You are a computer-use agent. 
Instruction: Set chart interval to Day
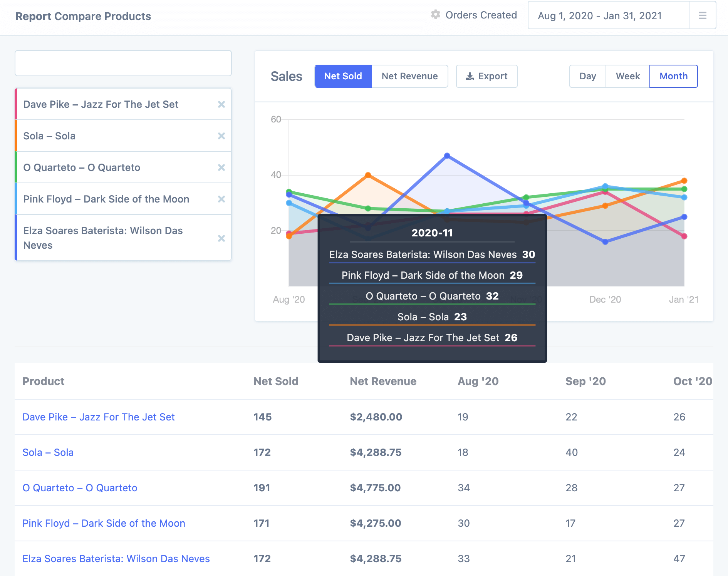point(587,76)
